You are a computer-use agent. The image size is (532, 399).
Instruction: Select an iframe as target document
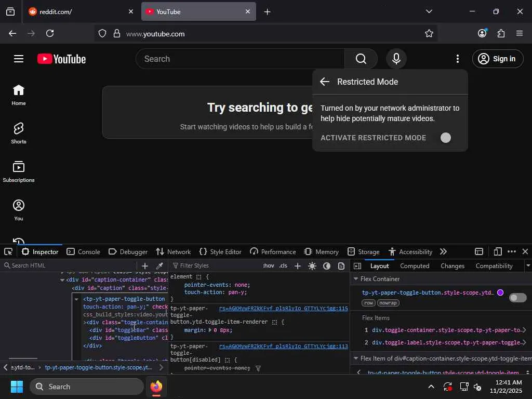pos(478,251)
